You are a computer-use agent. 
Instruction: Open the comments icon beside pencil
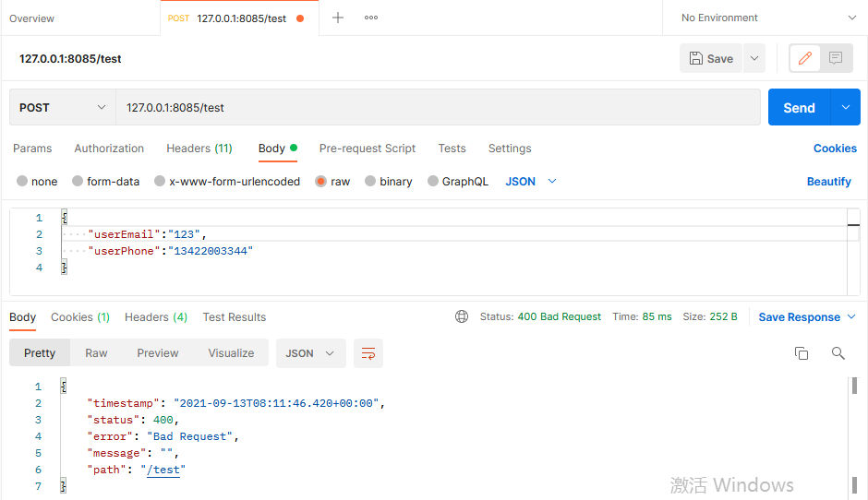coord(836,58)
